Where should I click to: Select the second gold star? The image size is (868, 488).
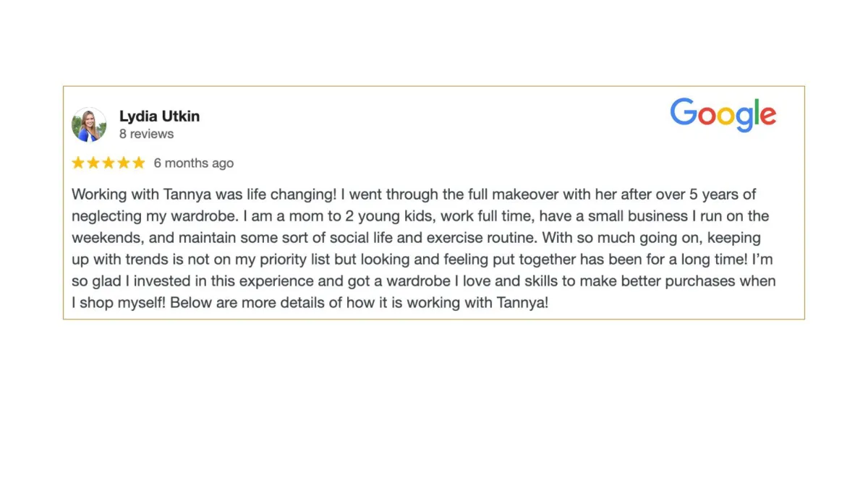[93, 163]
